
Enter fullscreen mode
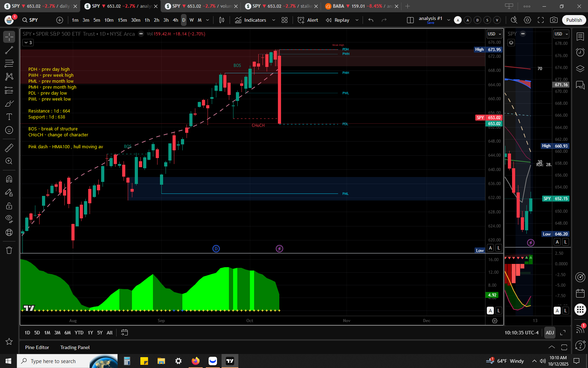[x=541, y=20]
